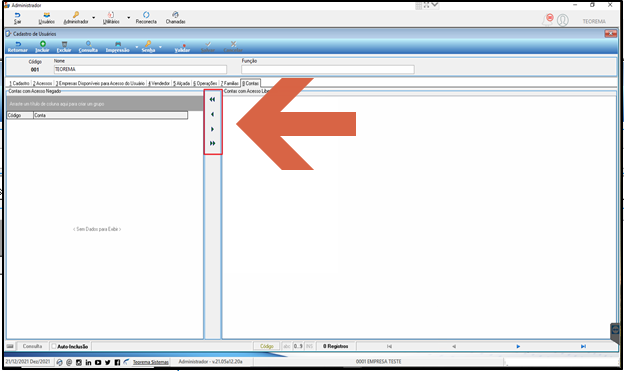The height and width of the screenshot is (371, 624).
Task: Click the move-one-left single arrow
Action: [213, 114]
